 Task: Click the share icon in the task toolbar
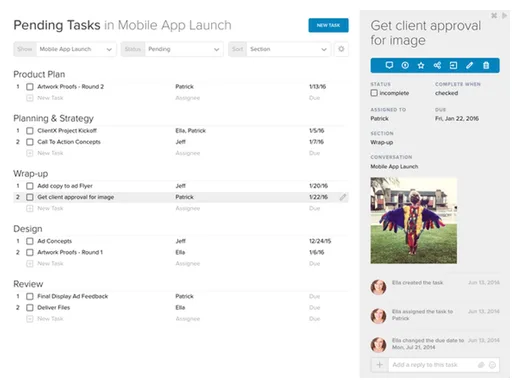[x=437, y=65]
